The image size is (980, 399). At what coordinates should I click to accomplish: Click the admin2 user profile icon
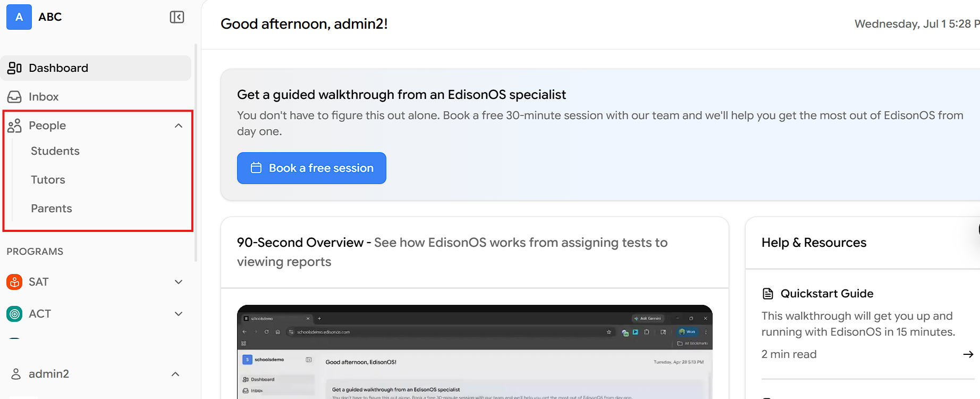point(16,374)
